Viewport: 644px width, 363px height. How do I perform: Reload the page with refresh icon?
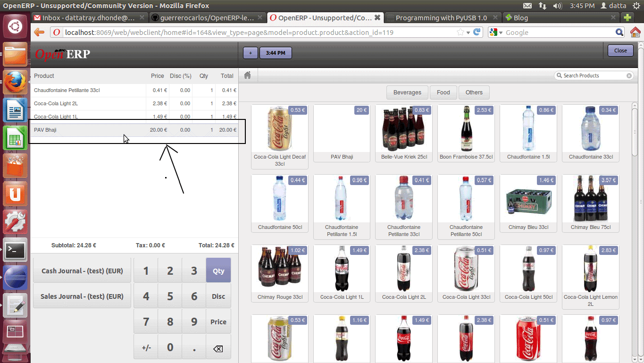(x=477, y=32)
